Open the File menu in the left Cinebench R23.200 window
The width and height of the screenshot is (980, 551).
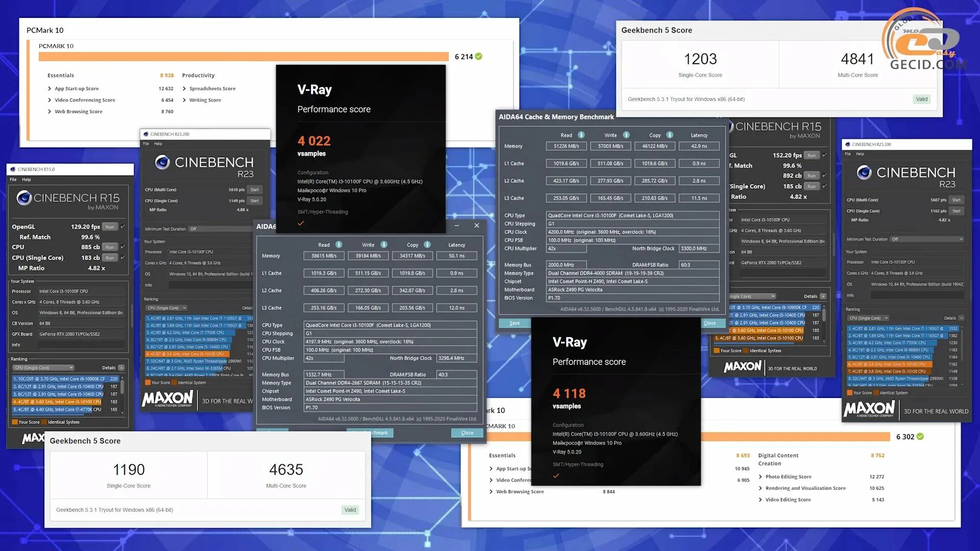[x=146, y=144]
